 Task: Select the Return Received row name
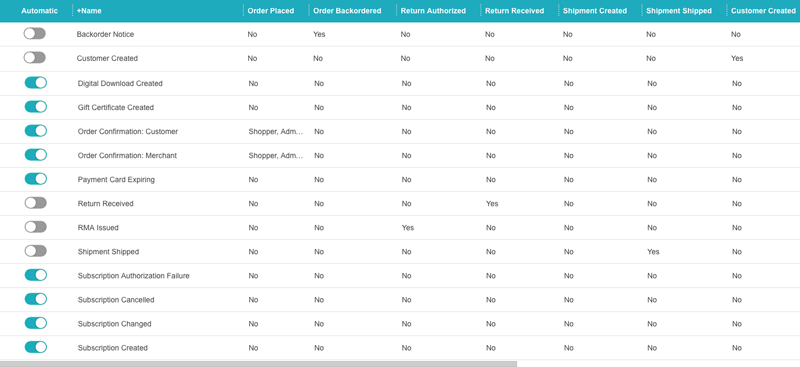105,203
